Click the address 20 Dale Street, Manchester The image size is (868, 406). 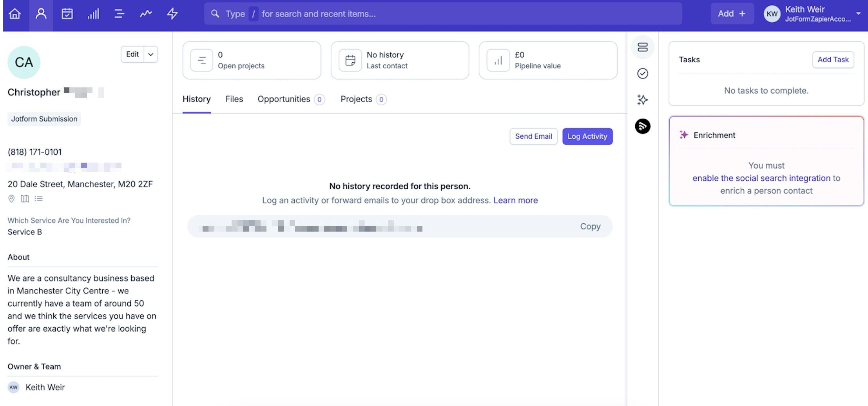click(80, 184)
